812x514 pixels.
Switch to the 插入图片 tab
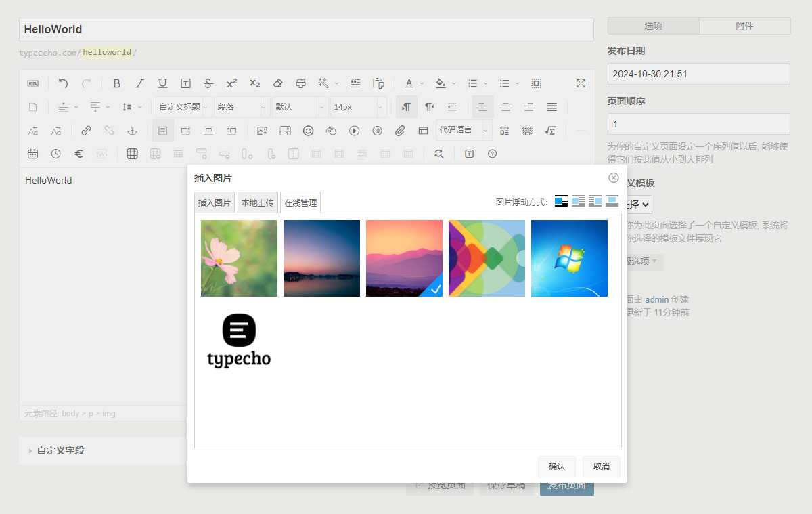(215, 202)
